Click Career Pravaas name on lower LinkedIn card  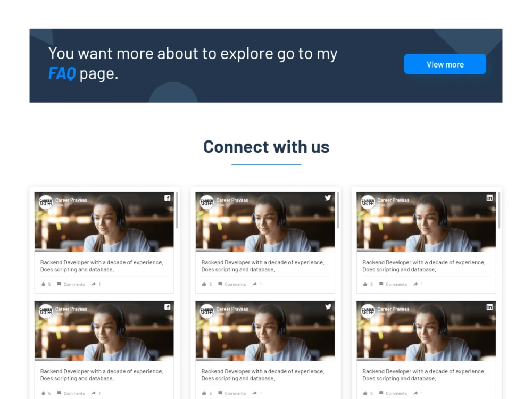[394, 309]
